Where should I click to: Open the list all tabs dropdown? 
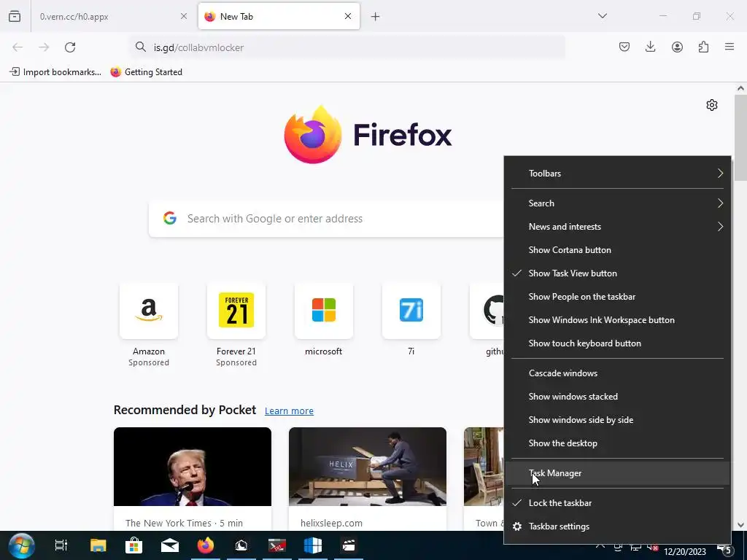pos(602,16)
